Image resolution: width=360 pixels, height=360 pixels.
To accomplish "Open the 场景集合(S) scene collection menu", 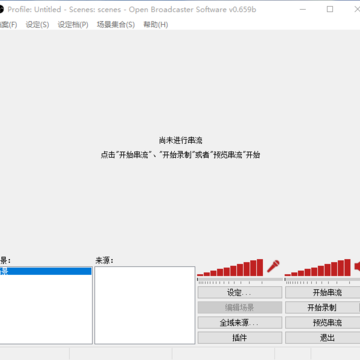I will click(x=116, y=25).
